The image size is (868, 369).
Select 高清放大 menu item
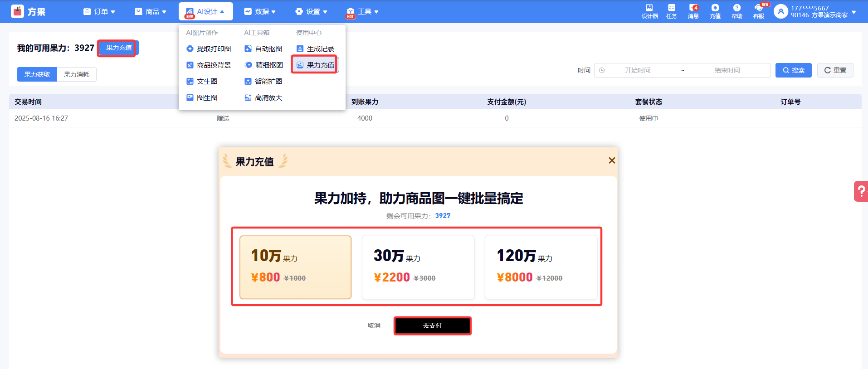[x=263, y=97]
